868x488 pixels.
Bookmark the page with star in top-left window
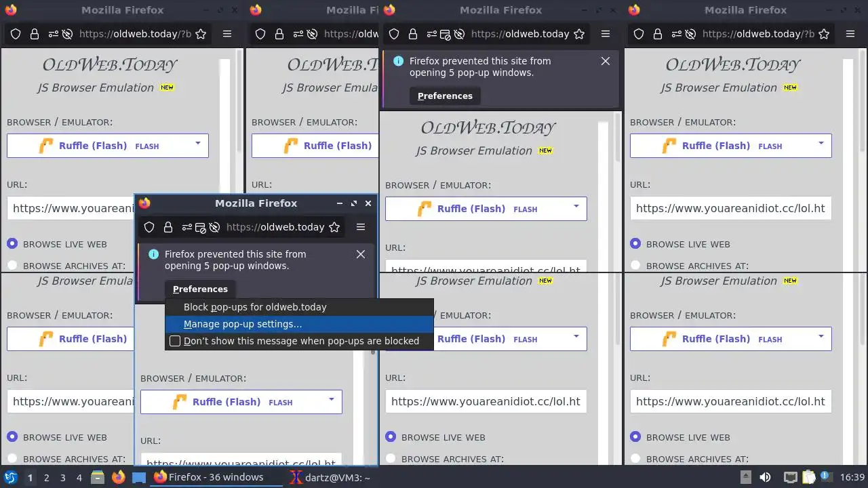201,34
